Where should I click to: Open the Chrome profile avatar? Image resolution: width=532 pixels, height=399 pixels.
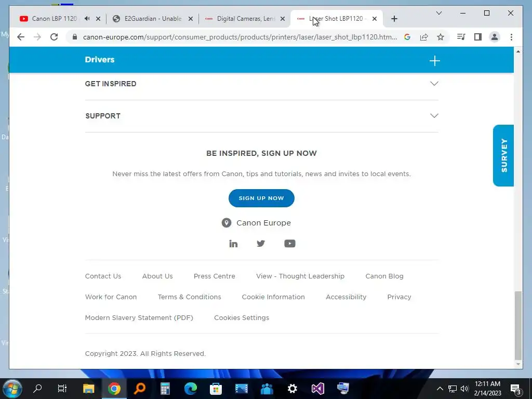(x=495, y=37)
